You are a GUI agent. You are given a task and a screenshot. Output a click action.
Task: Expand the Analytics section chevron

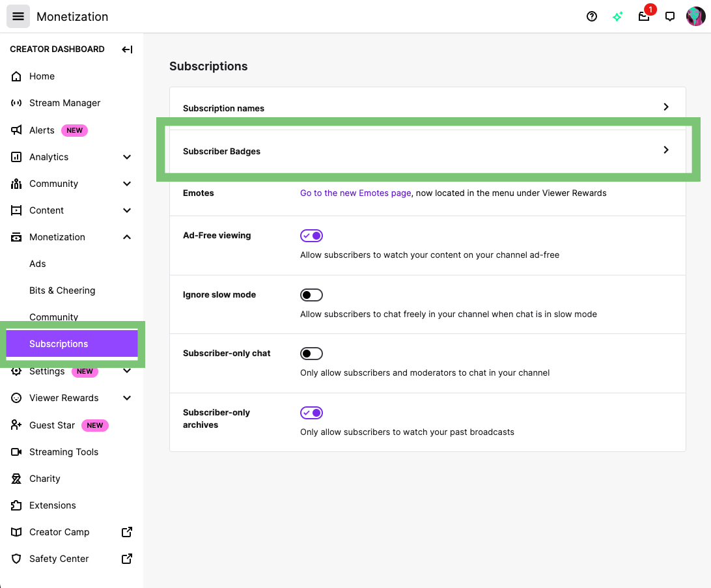tap(127, 157)
